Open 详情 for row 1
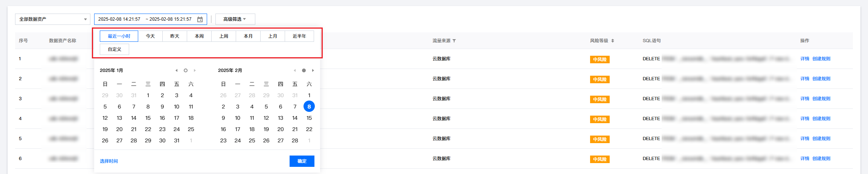The image size is (868, 174). pos(805,59)
